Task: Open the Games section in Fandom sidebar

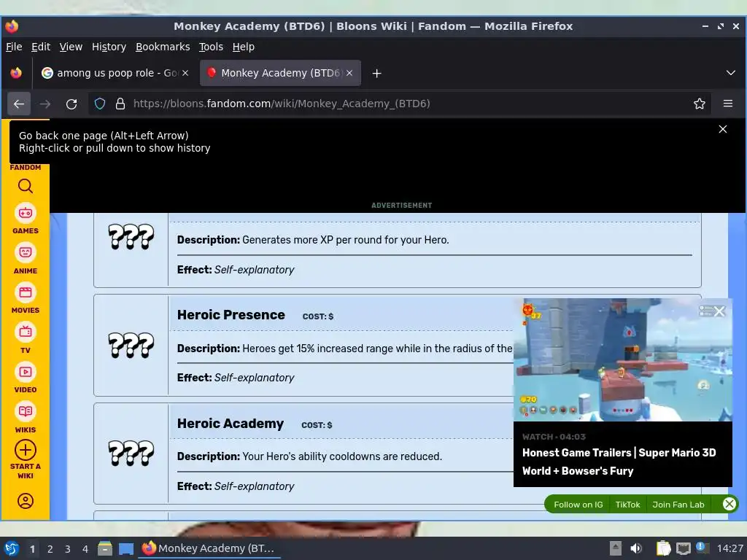Action: point(26,219)
